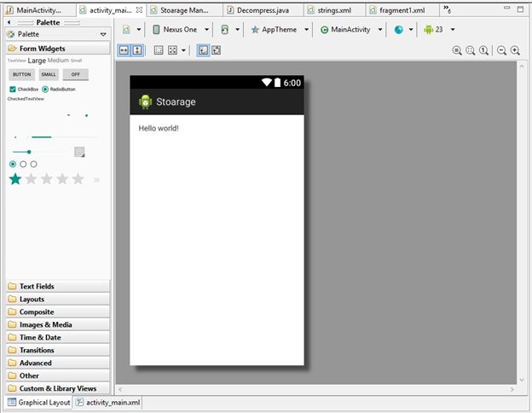Toggle the highlighted layout-bounds icon
Screen dimensions: 532x413
[x=203, y=50]
